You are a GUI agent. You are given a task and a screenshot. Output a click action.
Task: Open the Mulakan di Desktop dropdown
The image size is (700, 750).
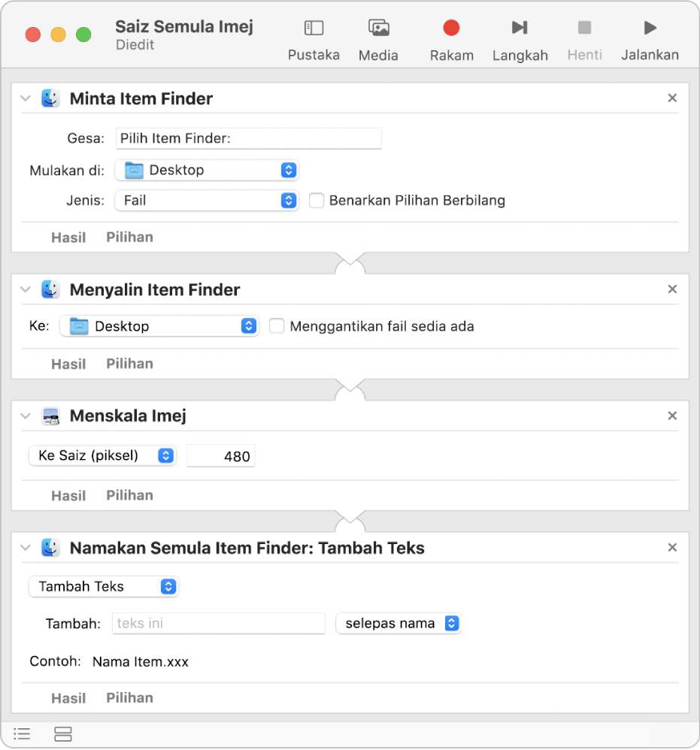(207, 170)
